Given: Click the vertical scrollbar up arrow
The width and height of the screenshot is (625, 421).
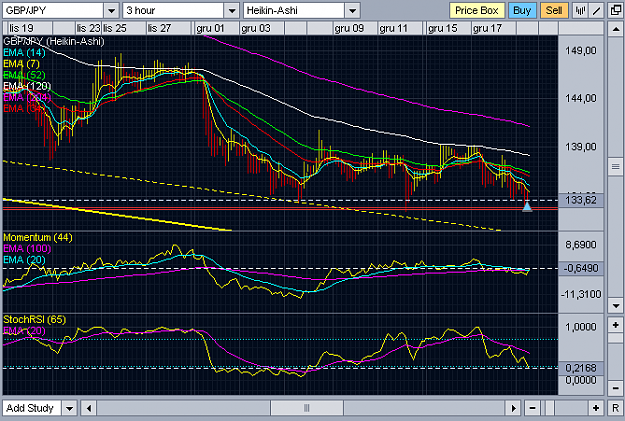Looking at the screenshot, I should point(616,30).
